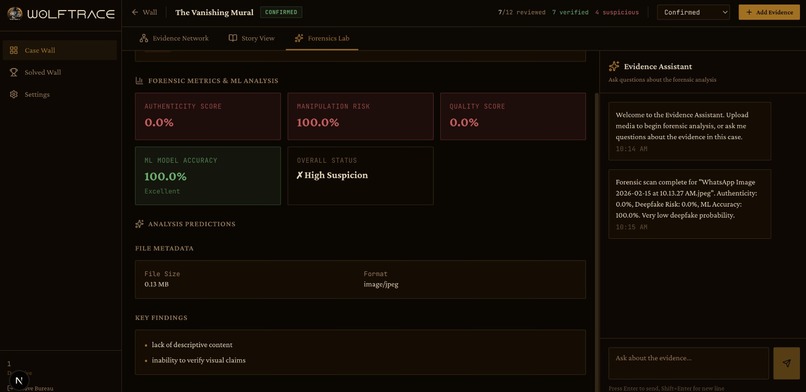Click the WolfTrace logo icon
806x392 pixels.
coord(14,13)
